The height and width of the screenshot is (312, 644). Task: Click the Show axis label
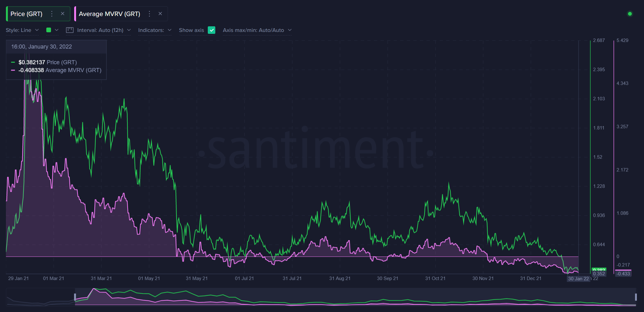(191, 30)
